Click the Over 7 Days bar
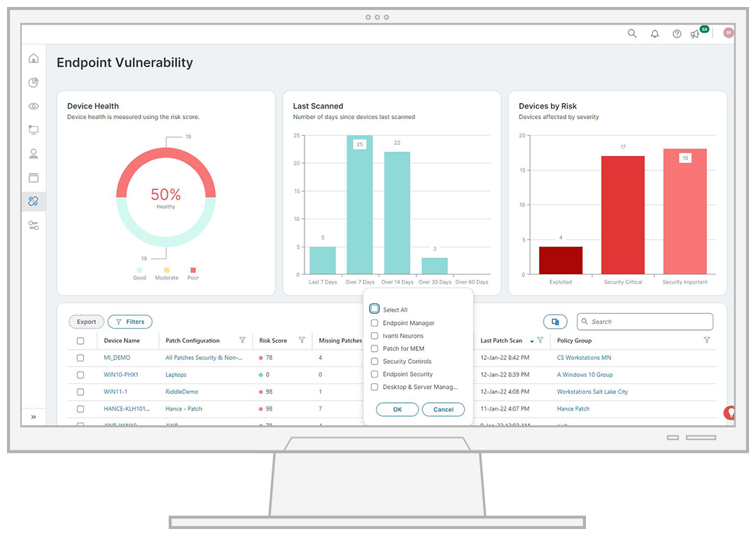The image size is (756, 536). pyautogui.click(x=360, y=205)
